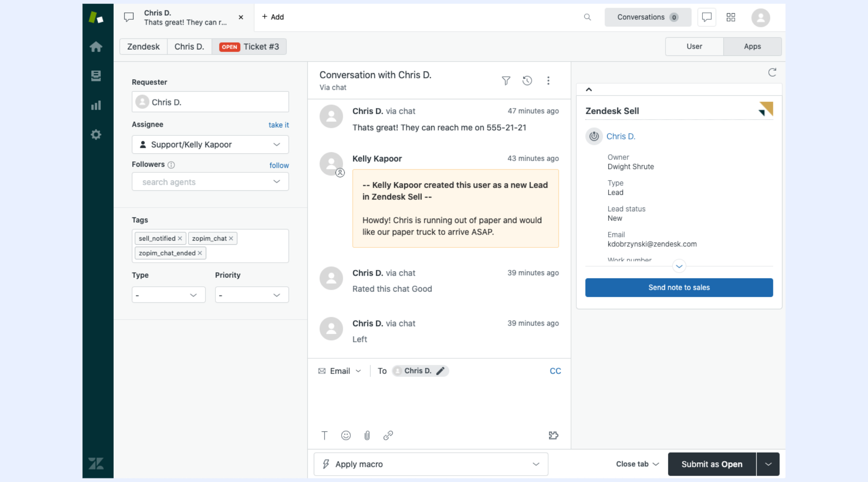
Task: Filter the conversation events
Action: [506, 81]
